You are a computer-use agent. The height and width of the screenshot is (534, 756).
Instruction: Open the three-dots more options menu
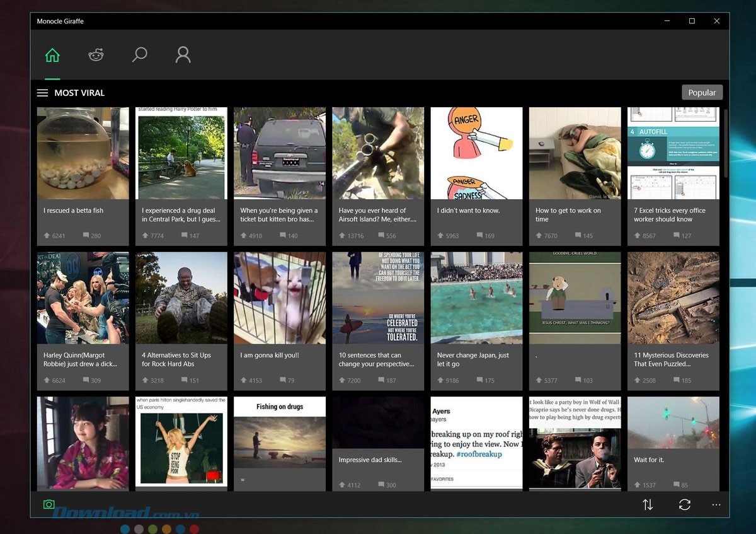[716, 504]
